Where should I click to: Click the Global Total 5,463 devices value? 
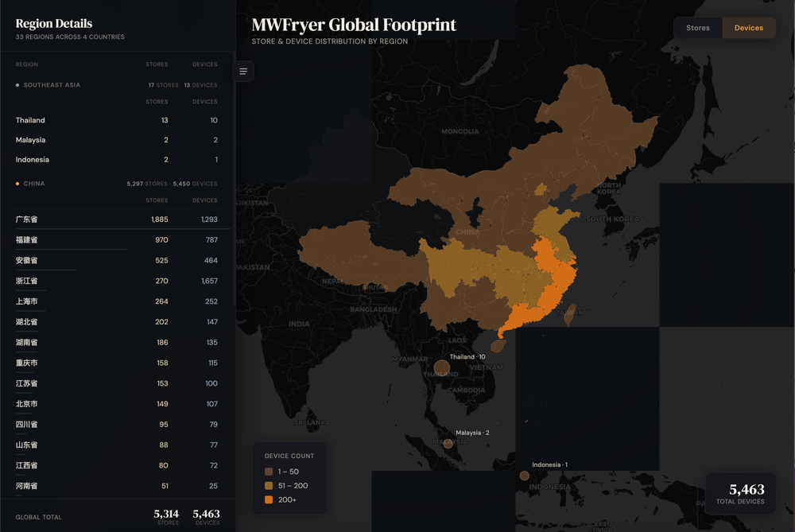tap(207, 515)
